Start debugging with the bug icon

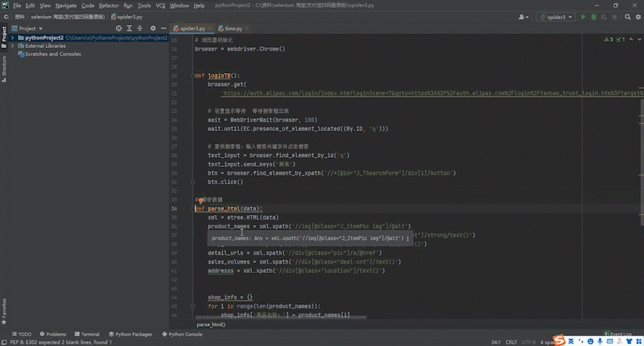[x=593, y=17]
